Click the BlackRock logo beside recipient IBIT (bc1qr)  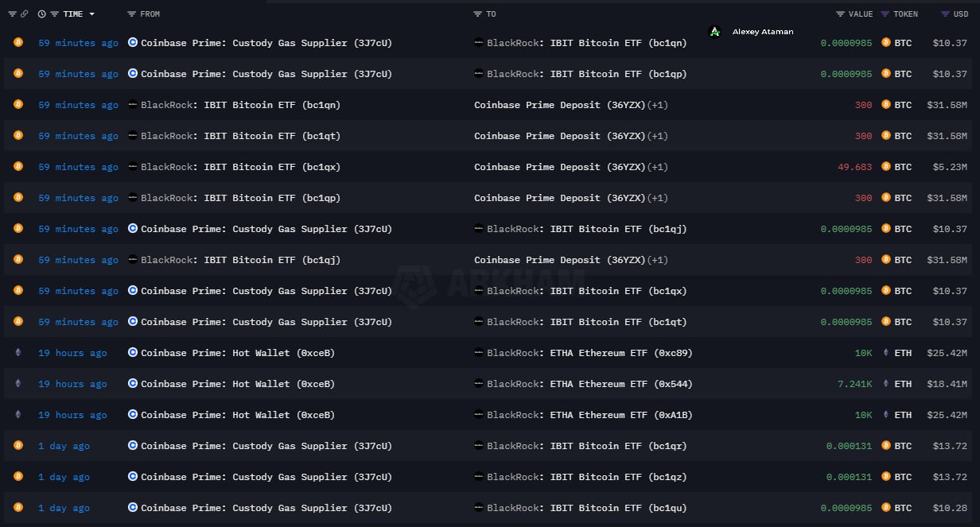[x=479, y=446]
